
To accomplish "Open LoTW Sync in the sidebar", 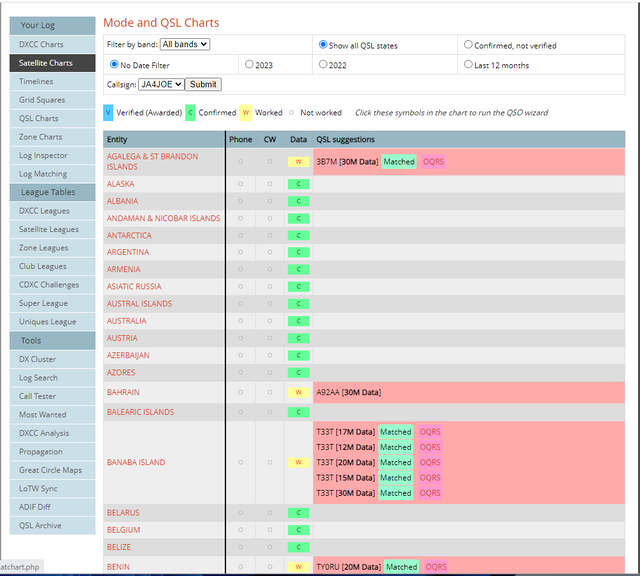I will 52,489.
